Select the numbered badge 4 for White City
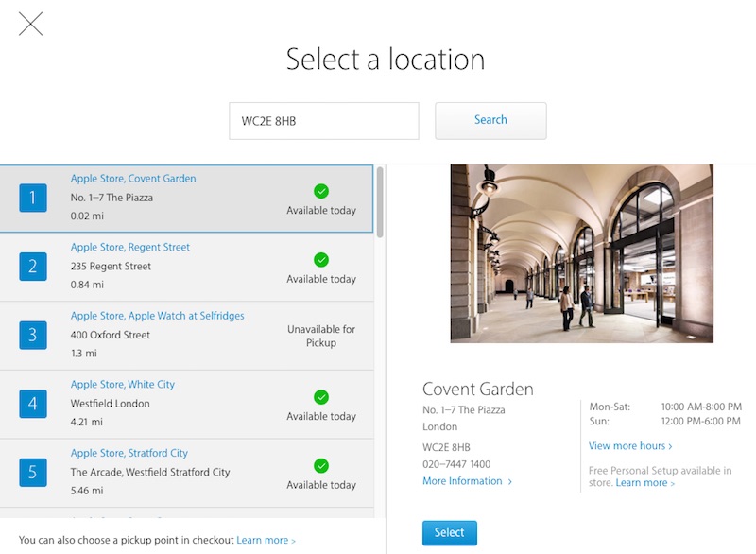The width and height of the screenshot is (756, 554). point(33,404)
